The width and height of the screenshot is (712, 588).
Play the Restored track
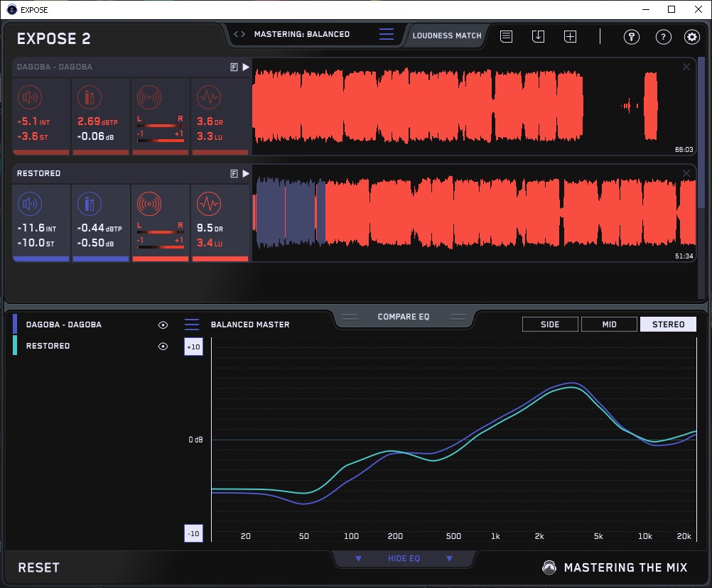[246, 173]
